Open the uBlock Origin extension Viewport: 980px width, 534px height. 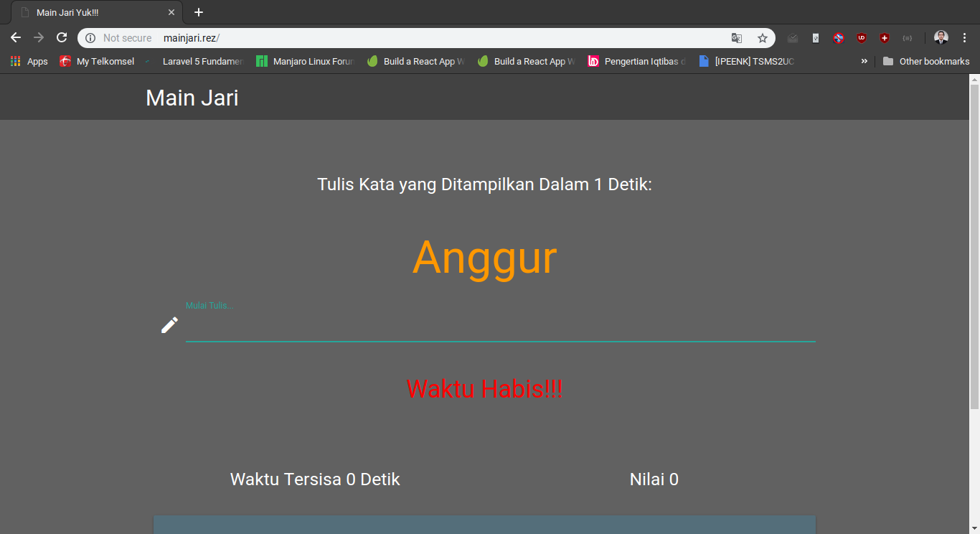tap(862, 38)
